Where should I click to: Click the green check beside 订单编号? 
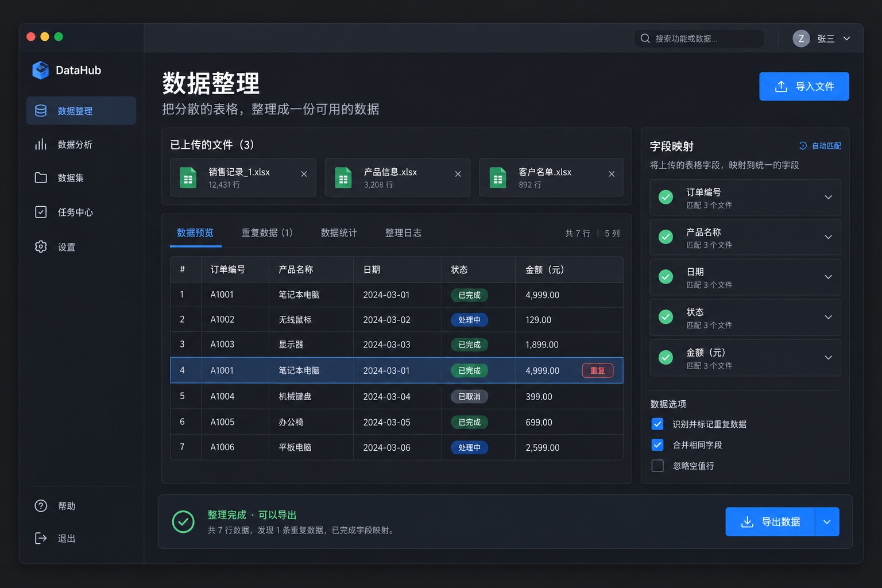tap(666, 197)
